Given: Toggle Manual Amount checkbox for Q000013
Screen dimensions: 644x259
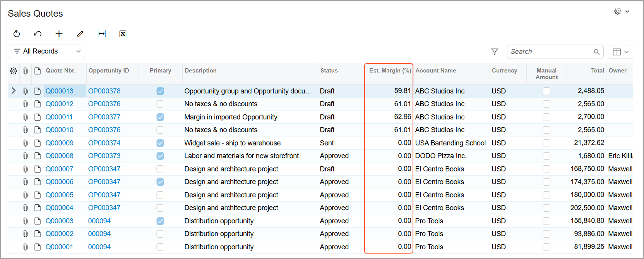Looking at the screenshot, I should pyautogui.click(x=546, y=91).
